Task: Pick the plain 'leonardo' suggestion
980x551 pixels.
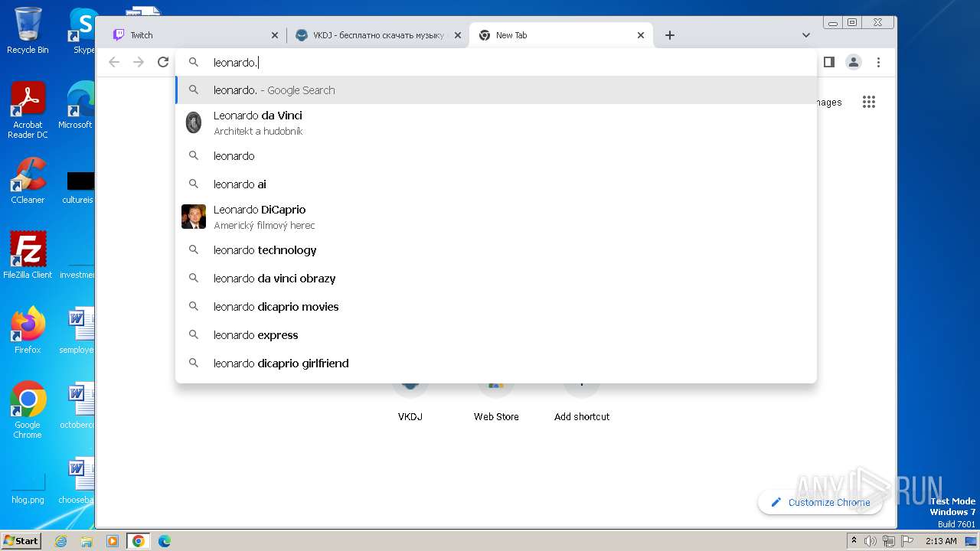Action: click(496, 156)
